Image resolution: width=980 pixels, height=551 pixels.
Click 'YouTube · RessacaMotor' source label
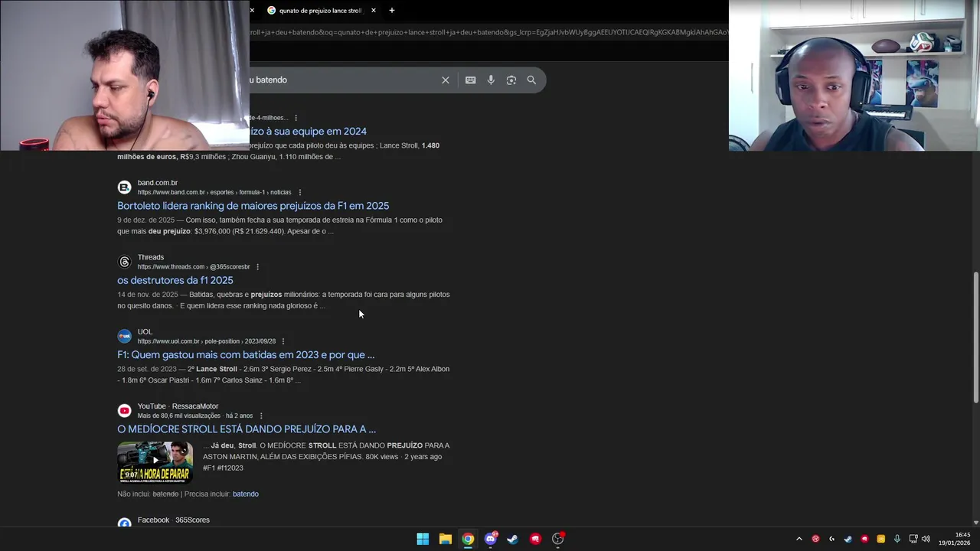point(178,406)
